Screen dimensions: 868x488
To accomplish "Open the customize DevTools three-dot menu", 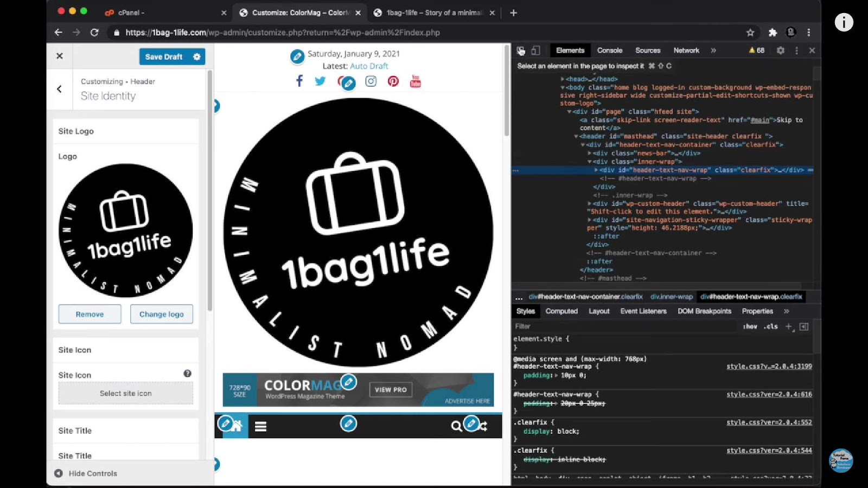I will (796, 50).
